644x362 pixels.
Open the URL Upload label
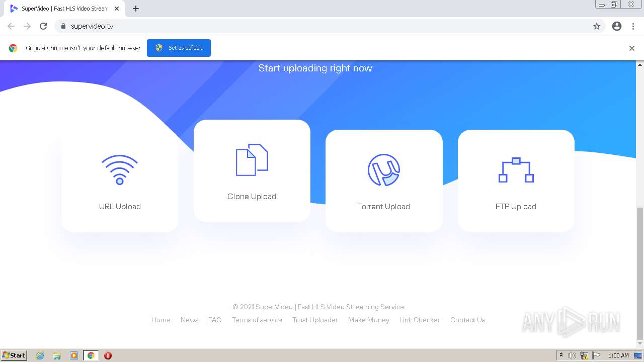pos(120,207)
